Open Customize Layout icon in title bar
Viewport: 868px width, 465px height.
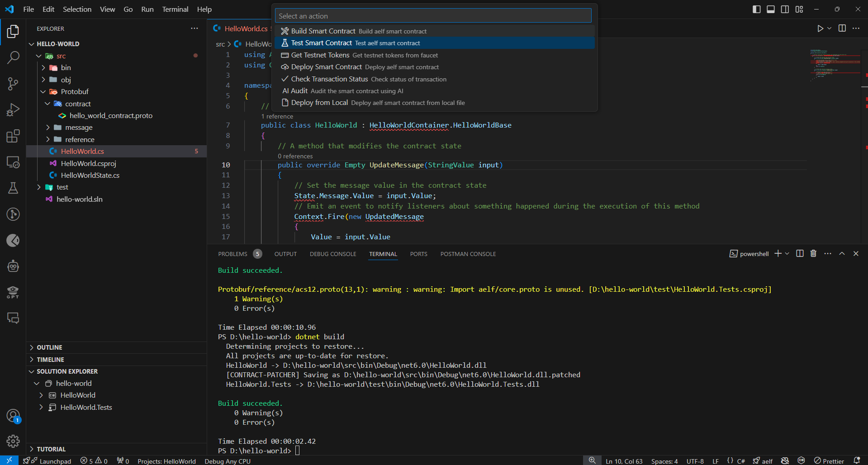point(799,9)
